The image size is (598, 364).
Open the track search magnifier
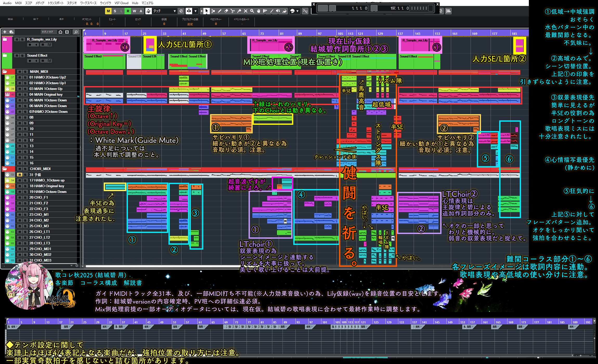(x=76, y=32)
